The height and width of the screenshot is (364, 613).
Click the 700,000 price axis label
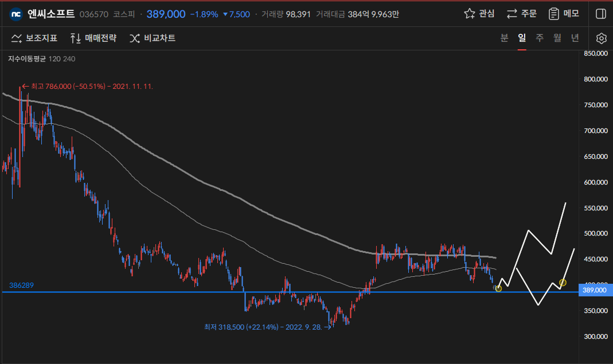tap(596, 131)
